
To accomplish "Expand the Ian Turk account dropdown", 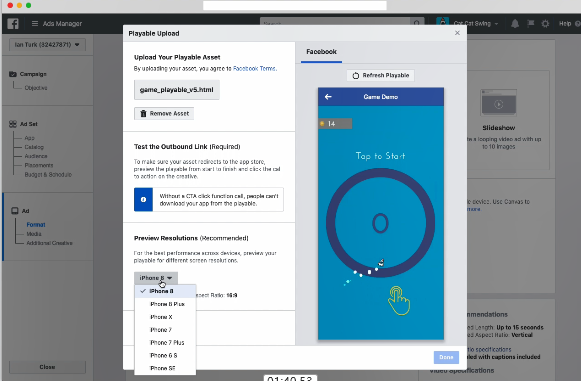I will coord(47,45).
